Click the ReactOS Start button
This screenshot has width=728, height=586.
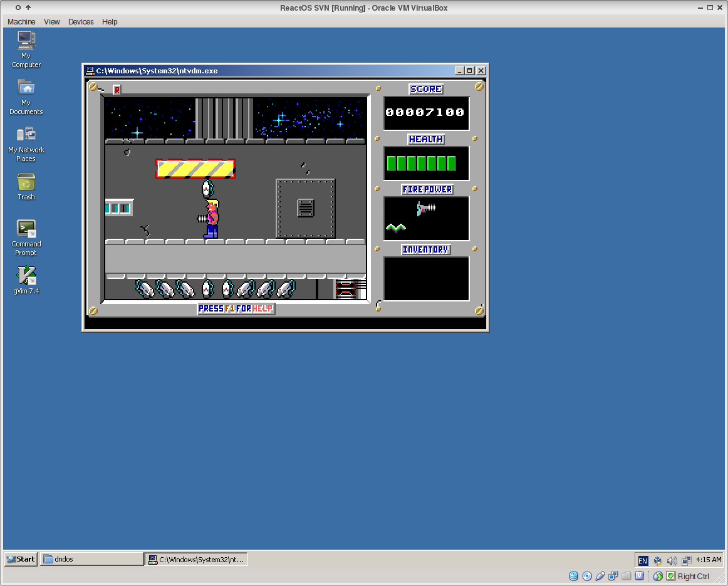coord(21,559)
